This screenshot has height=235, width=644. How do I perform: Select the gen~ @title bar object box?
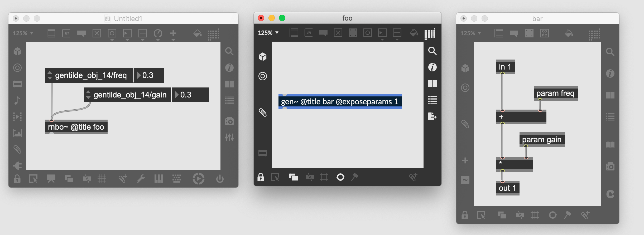340,102
